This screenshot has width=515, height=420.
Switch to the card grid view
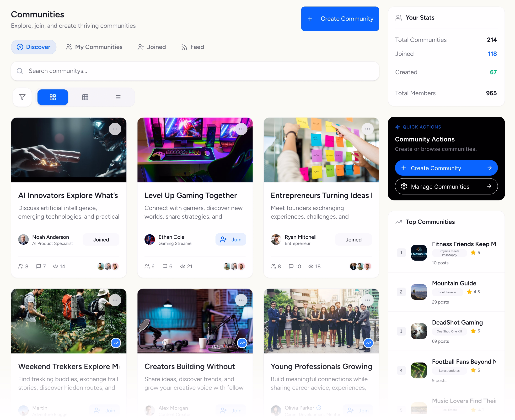pyautogui.click(x=53, y=97)
